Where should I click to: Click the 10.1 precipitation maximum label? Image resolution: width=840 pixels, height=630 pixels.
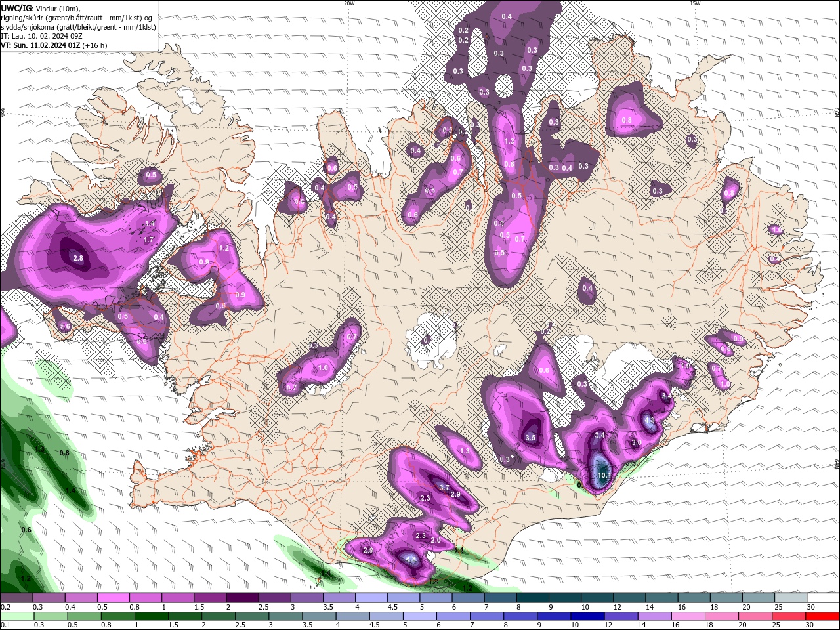point(604,475)
